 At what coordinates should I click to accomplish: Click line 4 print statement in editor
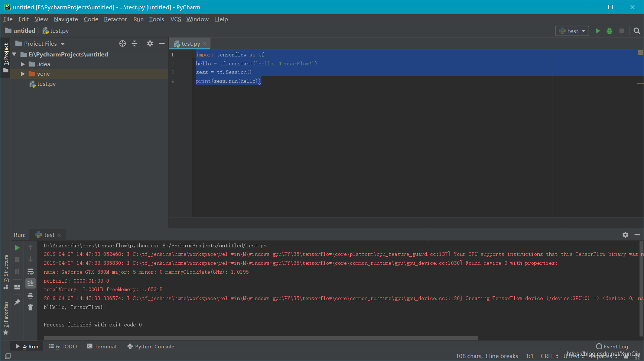point(228,81)
